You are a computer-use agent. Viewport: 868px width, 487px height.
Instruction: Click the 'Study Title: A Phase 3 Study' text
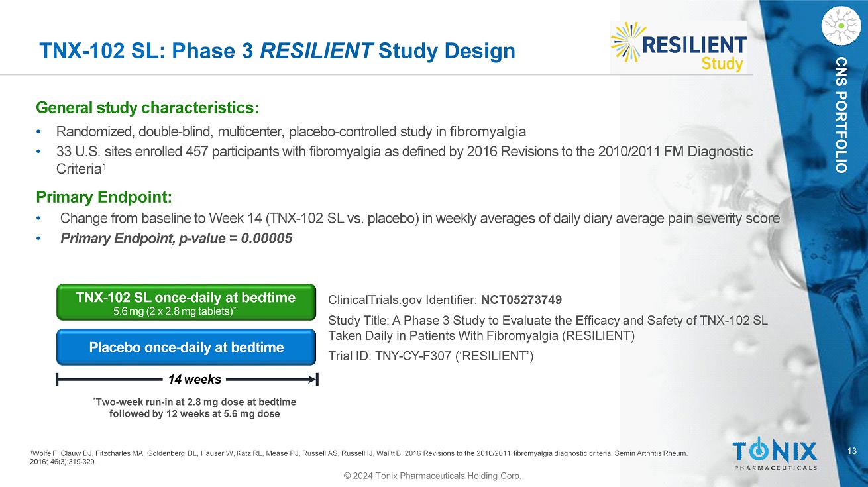click(x=548, y=329)
